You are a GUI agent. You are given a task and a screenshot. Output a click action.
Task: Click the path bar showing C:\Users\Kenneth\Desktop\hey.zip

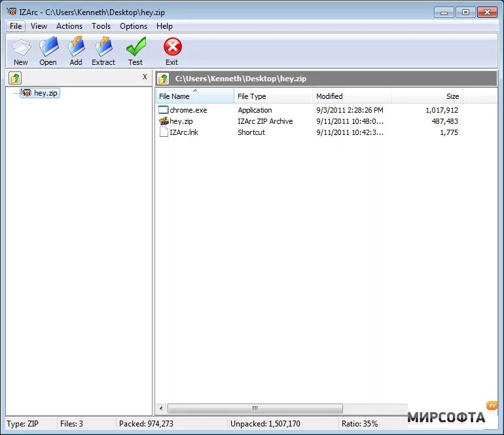pos(326,79)
